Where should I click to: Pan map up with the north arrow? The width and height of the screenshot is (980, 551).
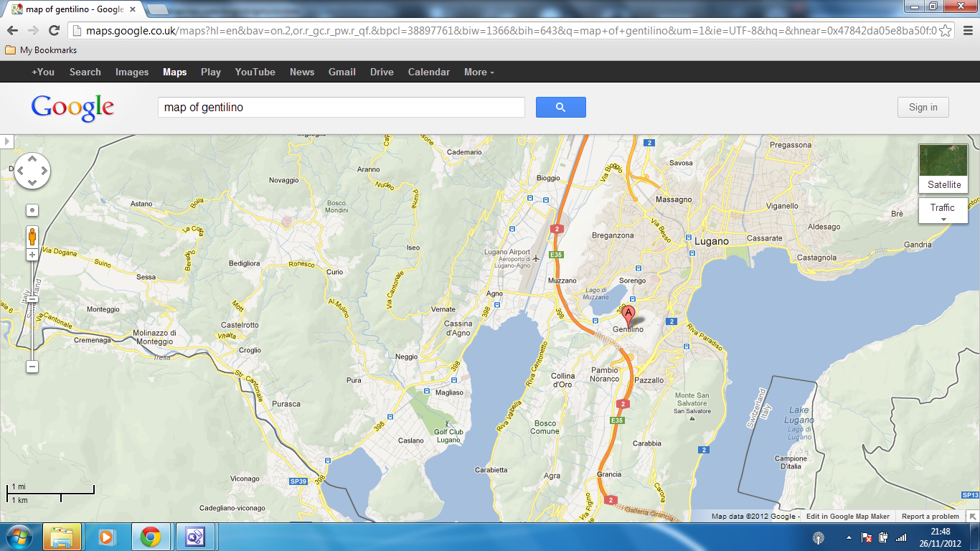pos(32,159)
